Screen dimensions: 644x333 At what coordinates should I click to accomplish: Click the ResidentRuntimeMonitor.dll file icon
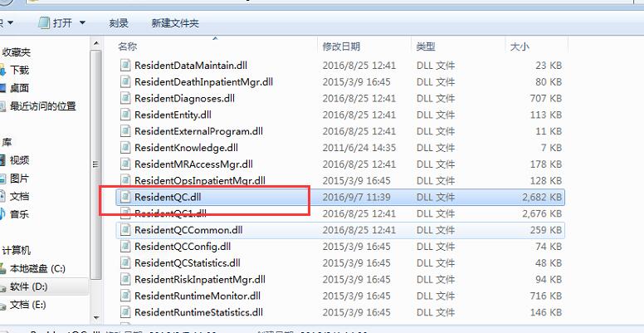pos(125,296)
